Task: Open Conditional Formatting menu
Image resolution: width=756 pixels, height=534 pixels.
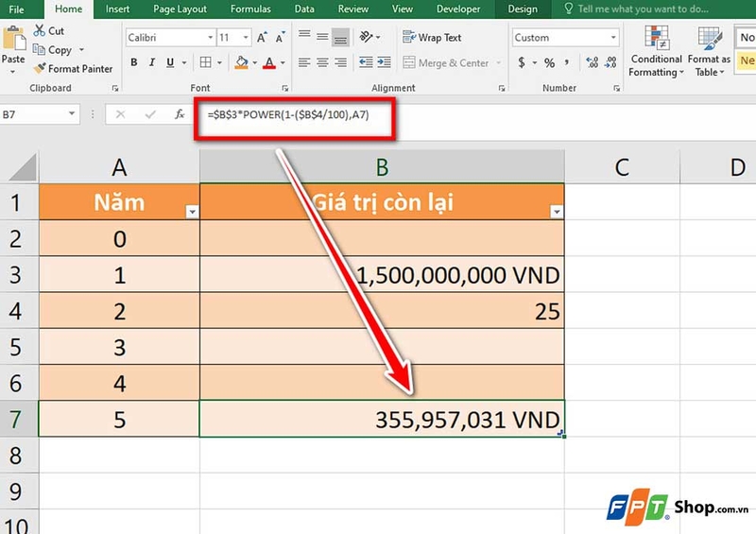Action: click(656, 51)
